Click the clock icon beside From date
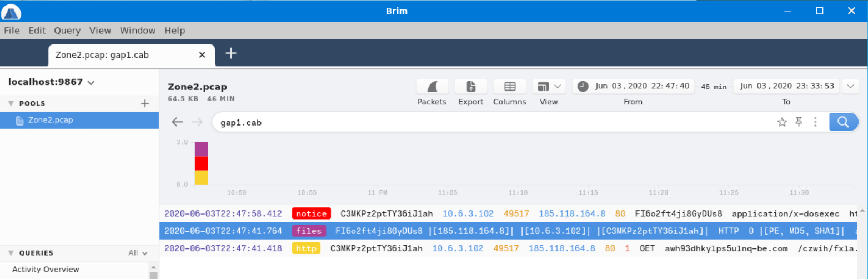868x279 pixels. tap(583, 86)
